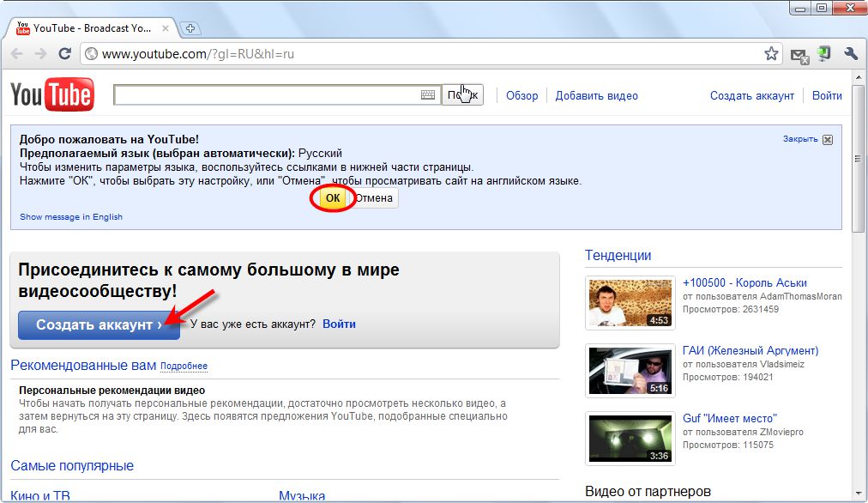The width and height of the screenshot is (868, 503).
Task: Click Войти next to 'У вас уже есть аккаунт?'
Action: coord(339,324)
